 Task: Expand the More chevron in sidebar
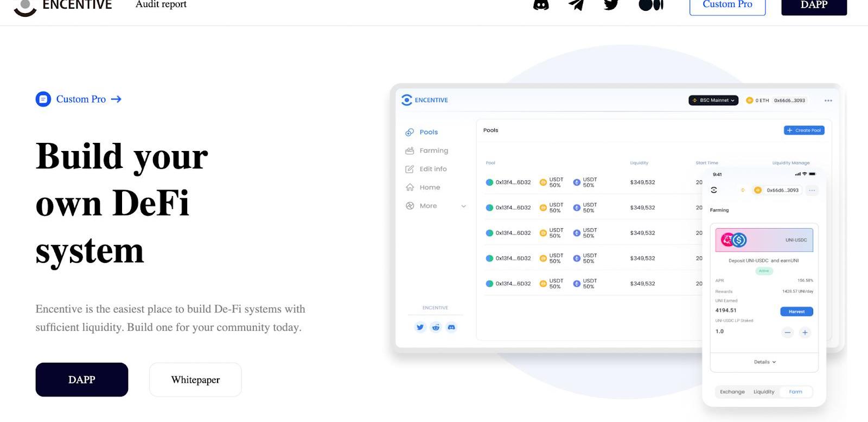[x=463, y=206]
